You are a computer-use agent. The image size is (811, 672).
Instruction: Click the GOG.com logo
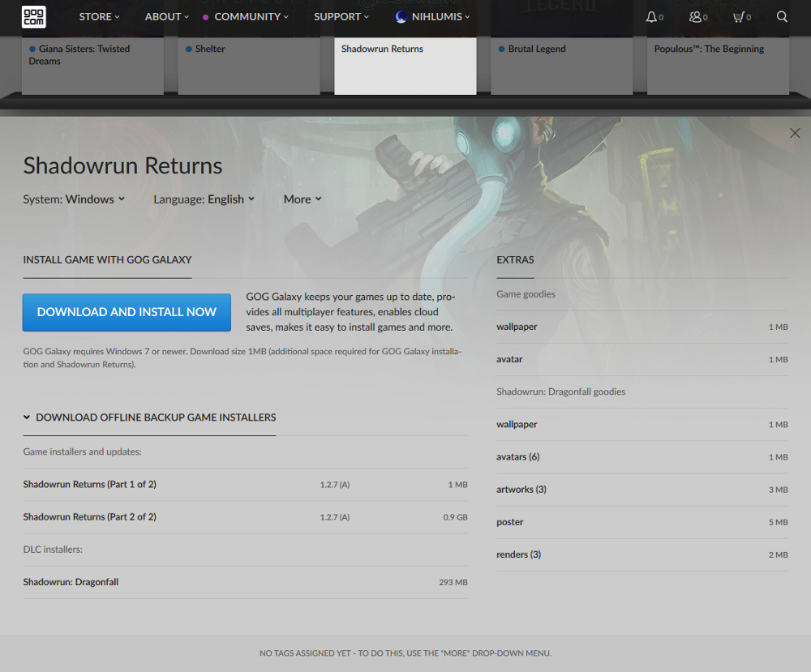pyautogui.click(x=33, y=16)
